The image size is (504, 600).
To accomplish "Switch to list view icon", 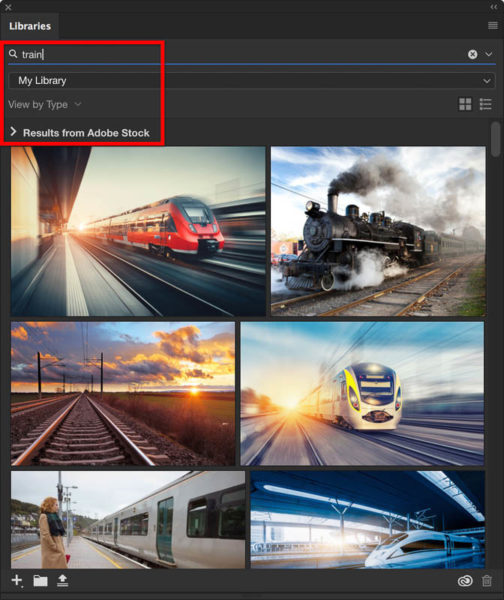I will click(x=486, y=104).
